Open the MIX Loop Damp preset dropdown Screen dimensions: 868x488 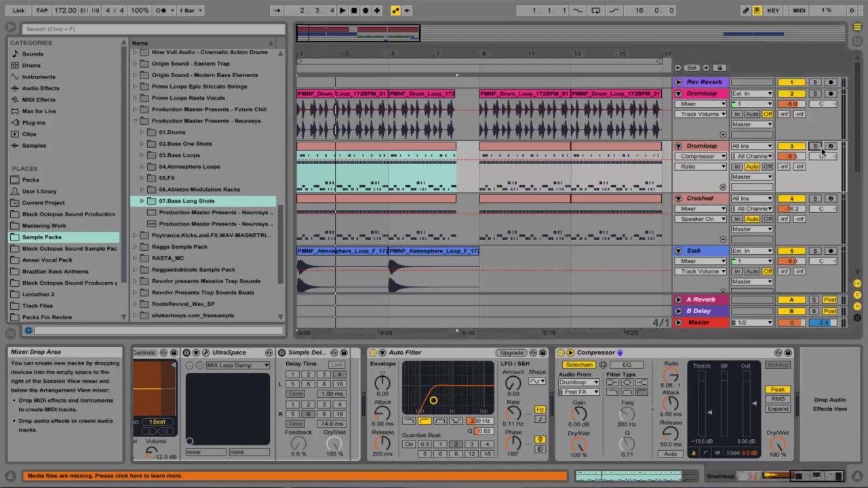[237, 365]
